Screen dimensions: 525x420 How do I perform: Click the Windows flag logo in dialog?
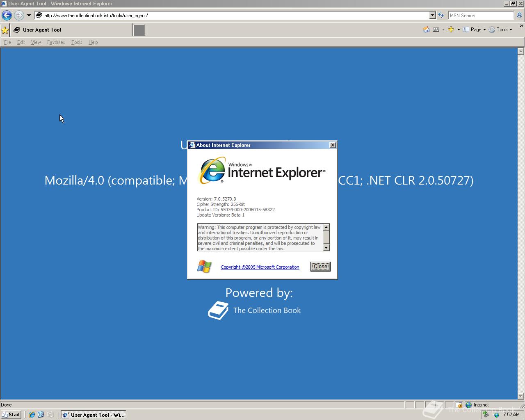point(204,267)
